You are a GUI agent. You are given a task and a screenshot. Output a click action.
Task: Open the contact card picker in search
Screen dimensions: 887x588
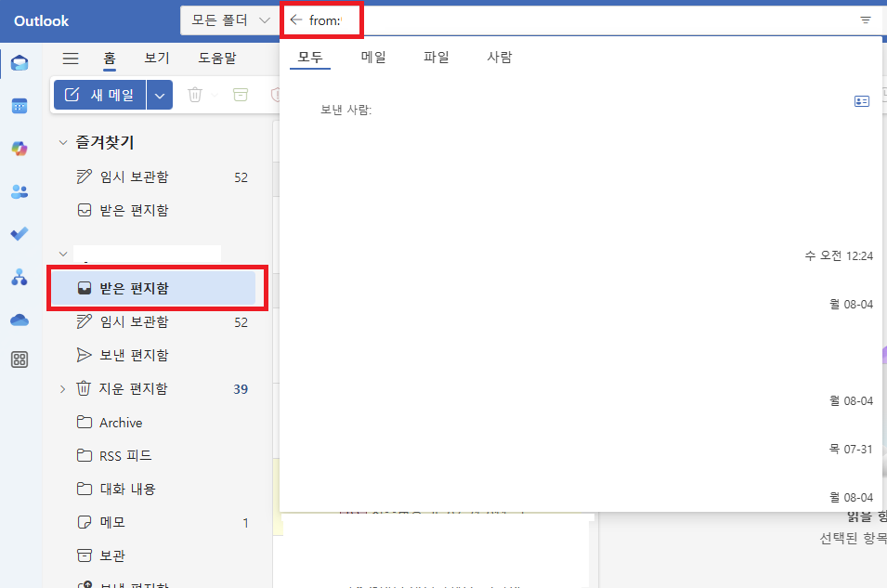[861, 101]
